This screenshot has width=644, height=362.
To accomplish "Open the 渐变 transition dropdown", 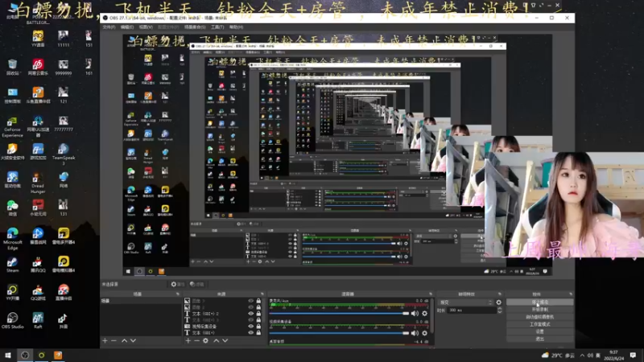I will pos(465,302).
